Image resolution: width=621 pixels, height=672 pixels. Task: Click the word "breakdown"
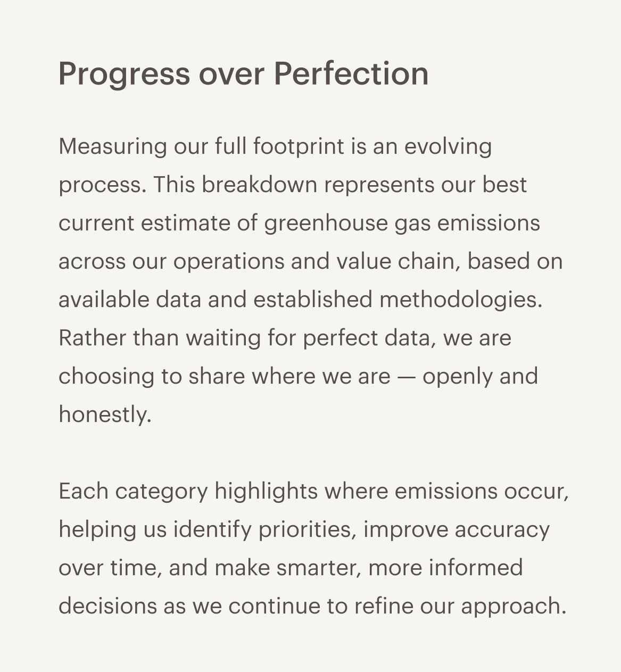[x=259, y=185]
